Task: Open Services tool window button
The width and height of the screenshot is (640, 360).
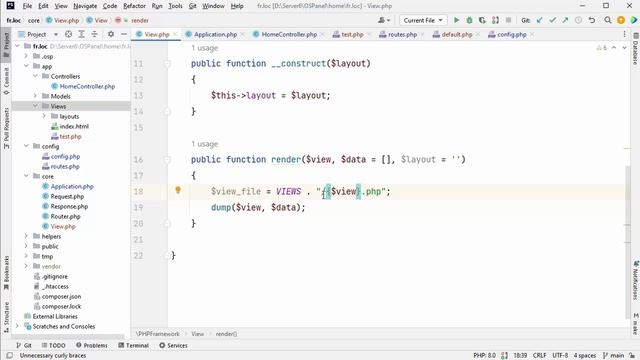Action: pos(173,345)
